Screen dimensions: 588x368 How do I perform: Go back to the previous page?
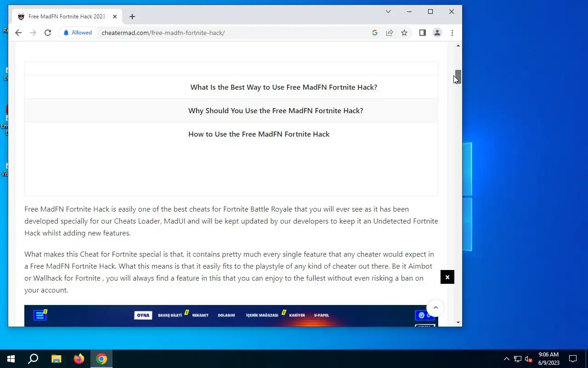click(x=18, y=33)
